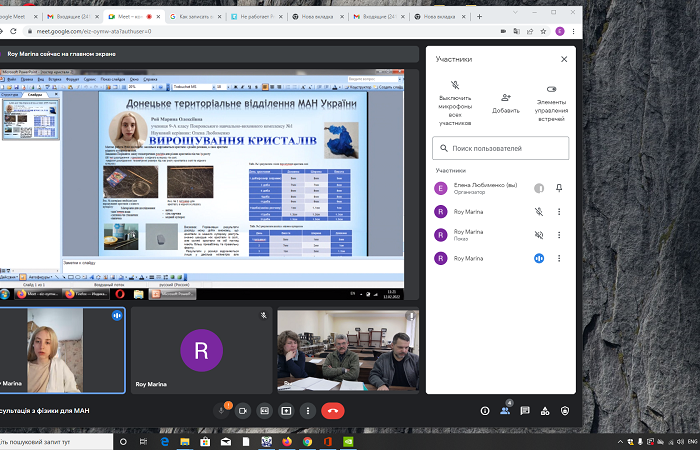The image size is (700, 450).
Task: Open the meeting details info icon
Action: pyautogui.click(x=485, y=410)
